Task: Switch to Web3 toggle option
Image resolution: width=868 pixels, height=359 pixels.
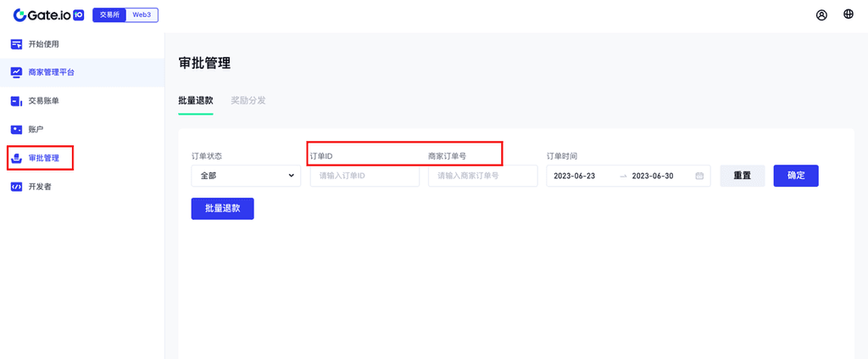Action: click(142, 14)
